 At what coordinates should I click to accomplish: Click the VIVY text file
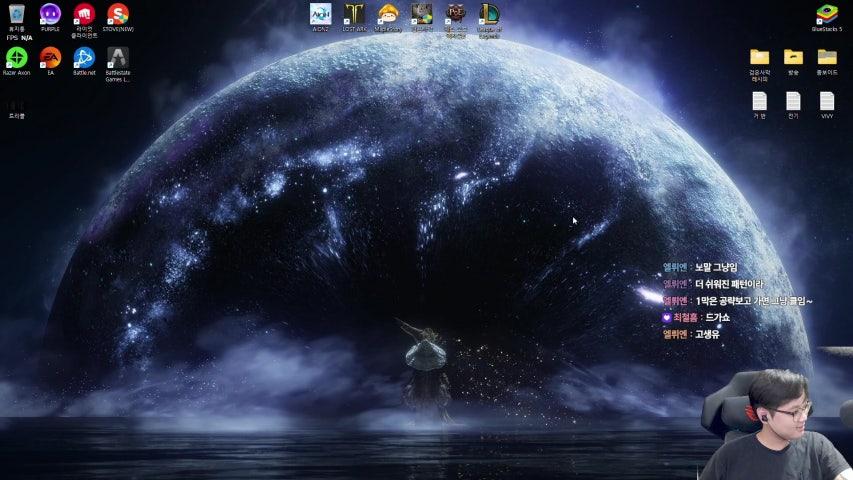pyautogui.click(x=827, y=101)
